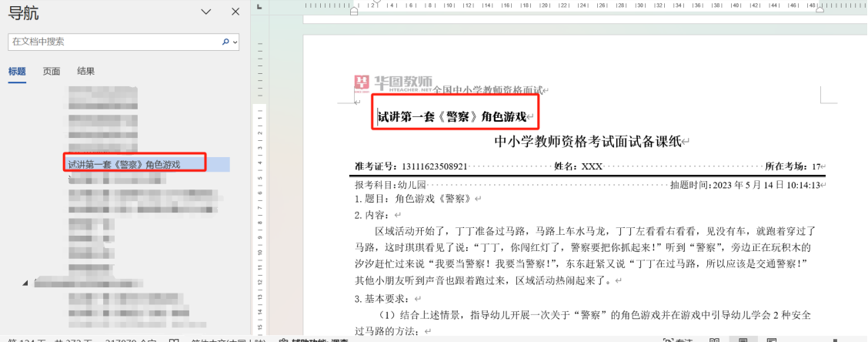Click the tab stop selector at ruler corner
Image resolution: width=868 pixels, height=342 pixels.
click(x=261, y=7)
